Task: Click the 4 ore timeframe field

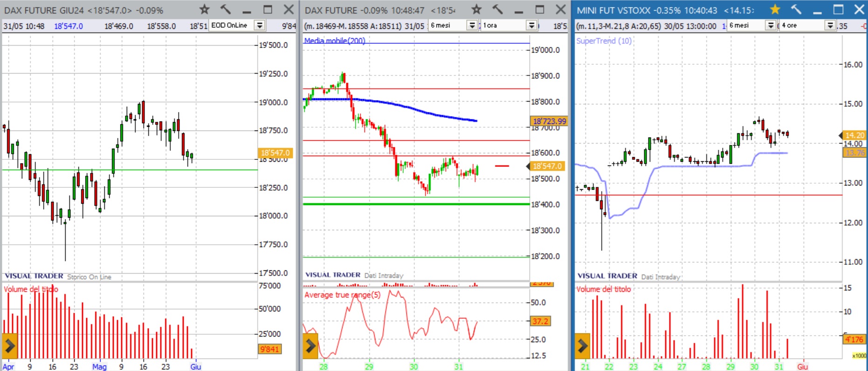Action: 802,25
